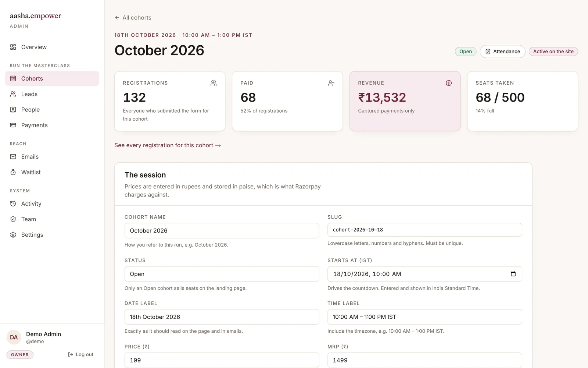
Task: Click the Log out arrow icon
Action: (71, 354)
